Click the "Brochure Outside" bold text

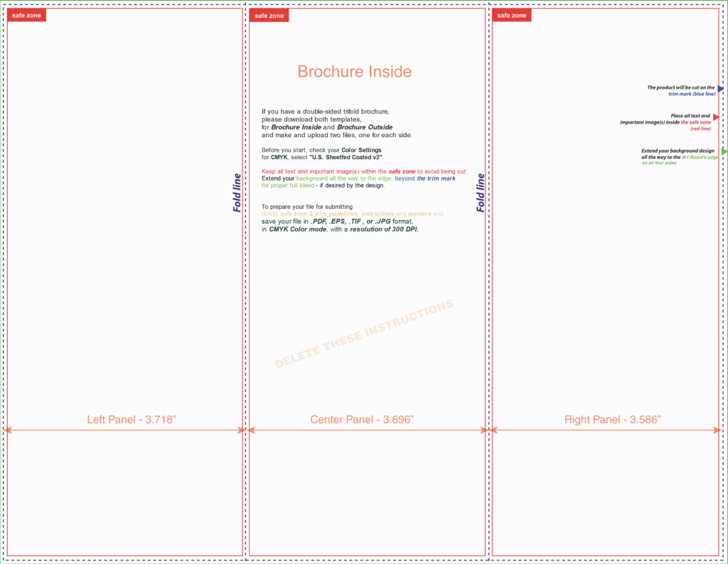pyautogui.click(x=365, y=127)
